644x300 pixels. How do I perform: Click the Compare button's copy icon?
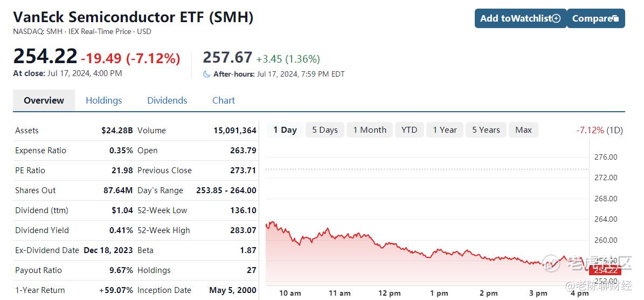[x=615, y=18]
